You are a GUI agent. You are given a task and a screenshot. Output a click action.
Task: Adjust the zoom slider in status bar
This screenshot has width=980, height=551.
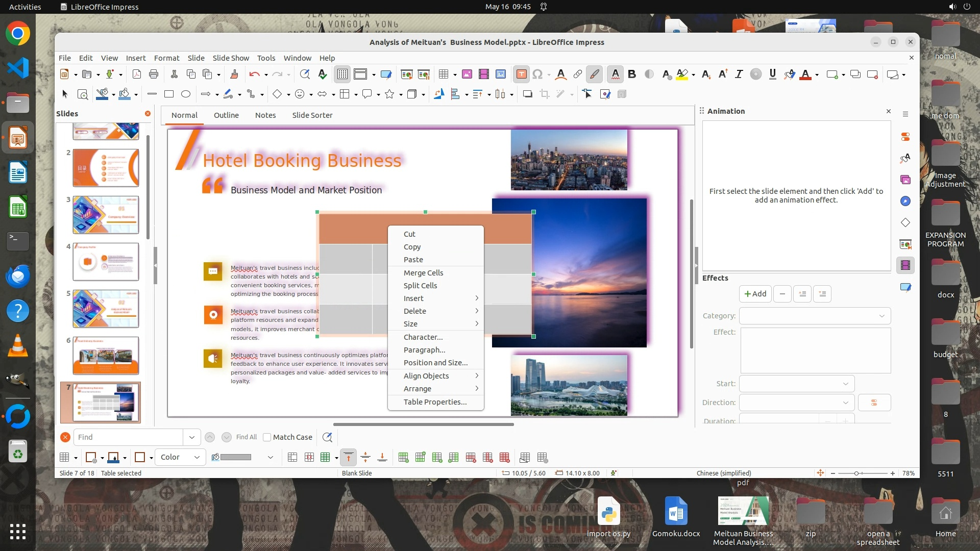(856, 473)
